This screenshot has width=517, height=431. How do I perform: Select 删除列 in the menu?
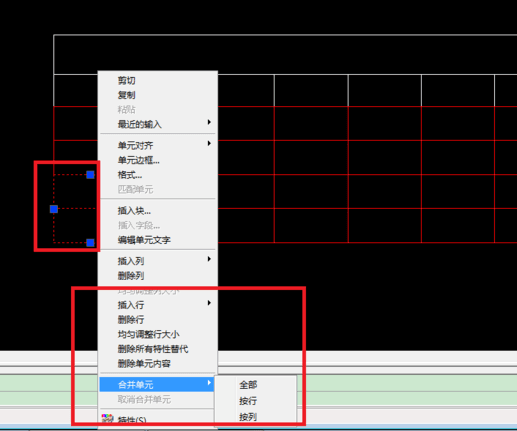[131, 276]
